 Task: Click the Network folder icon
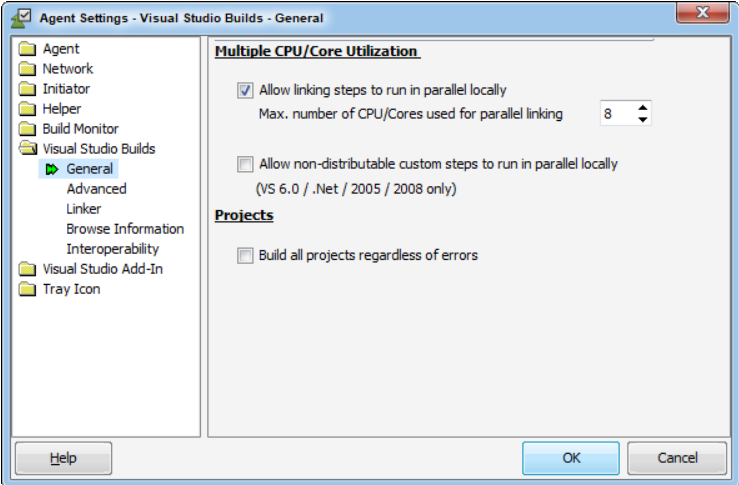(x=28, y=69)
